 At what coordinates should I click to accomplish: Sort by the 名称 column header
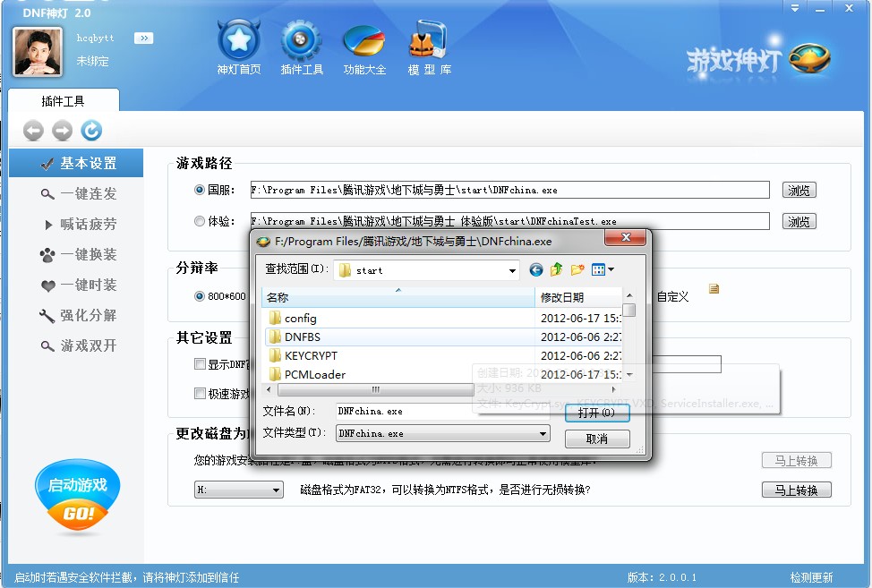point(398,297)
